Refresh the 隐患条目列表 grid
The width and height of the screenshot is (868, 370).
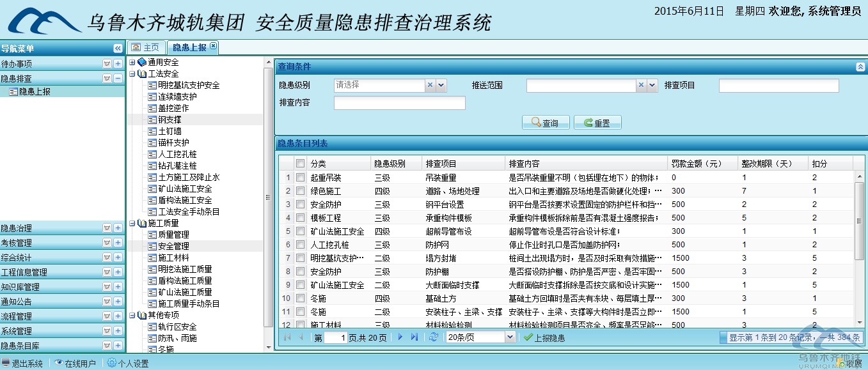click(x=434, y=337)
